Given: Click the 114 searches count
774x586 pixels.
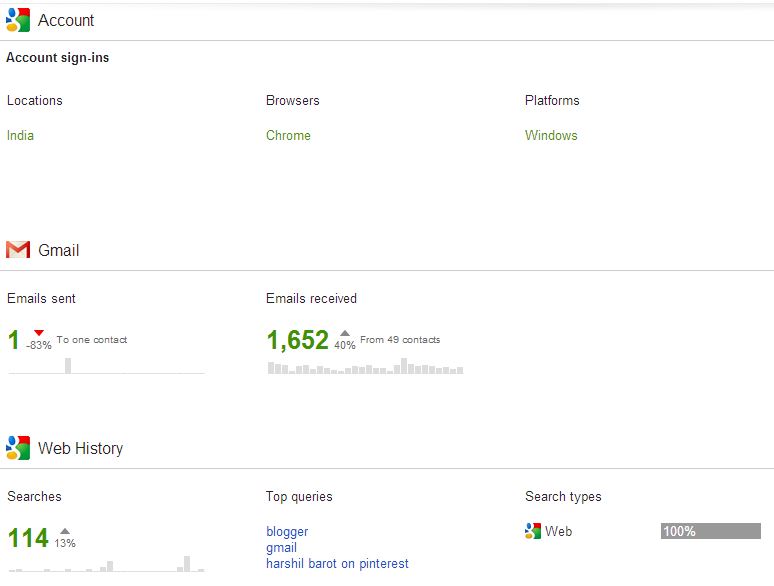Looking at the screenshot, I should [28, 538].
